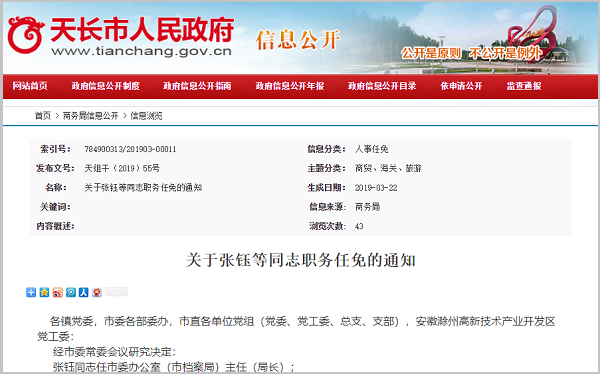Share the article to Sina Weibo

(x=58, y=292)
